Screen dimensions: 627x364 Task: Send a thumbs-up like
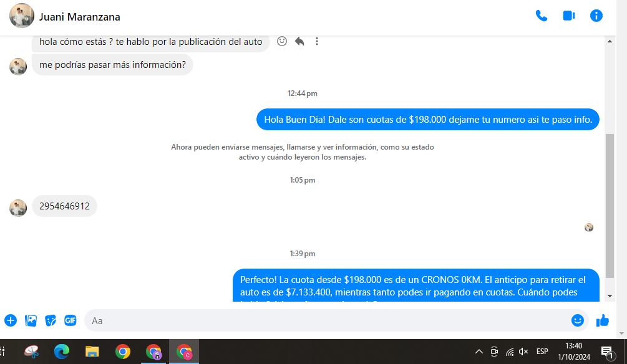603,320
